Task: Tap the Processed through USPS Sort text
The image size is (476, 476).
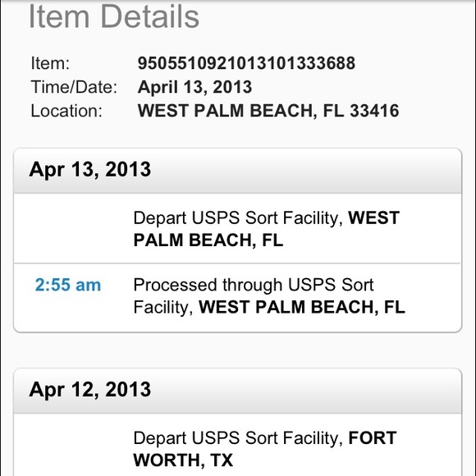Action: click(254, 285)
